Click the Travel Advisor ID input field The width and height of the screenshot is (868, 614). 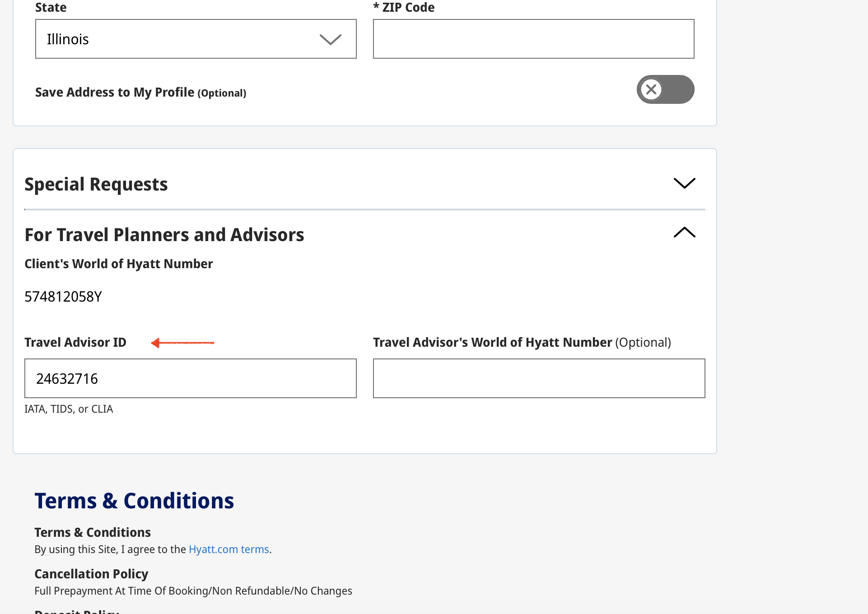[190, 378]
